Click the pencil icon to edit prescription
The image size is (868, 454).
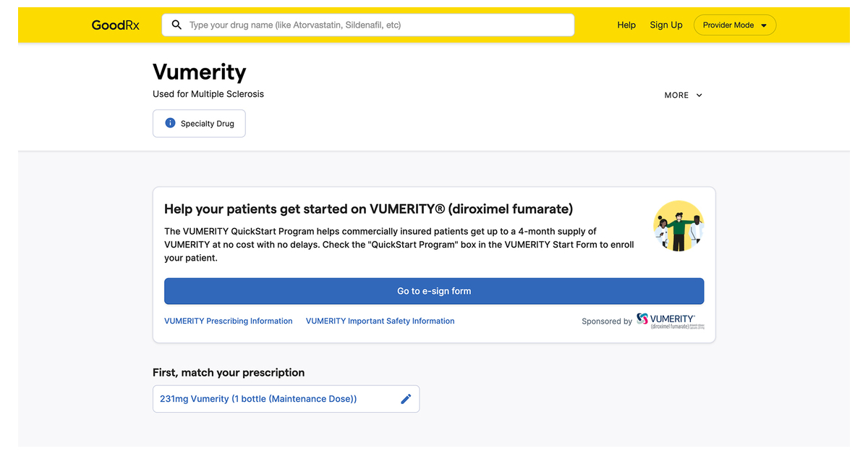click(x=406, y=398)
